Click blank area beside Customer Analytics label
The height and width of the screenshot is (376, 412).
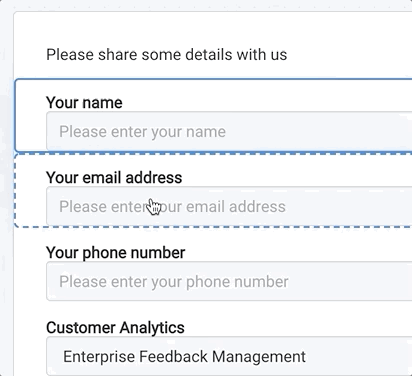pyautogui.click(x=297, y=327)
